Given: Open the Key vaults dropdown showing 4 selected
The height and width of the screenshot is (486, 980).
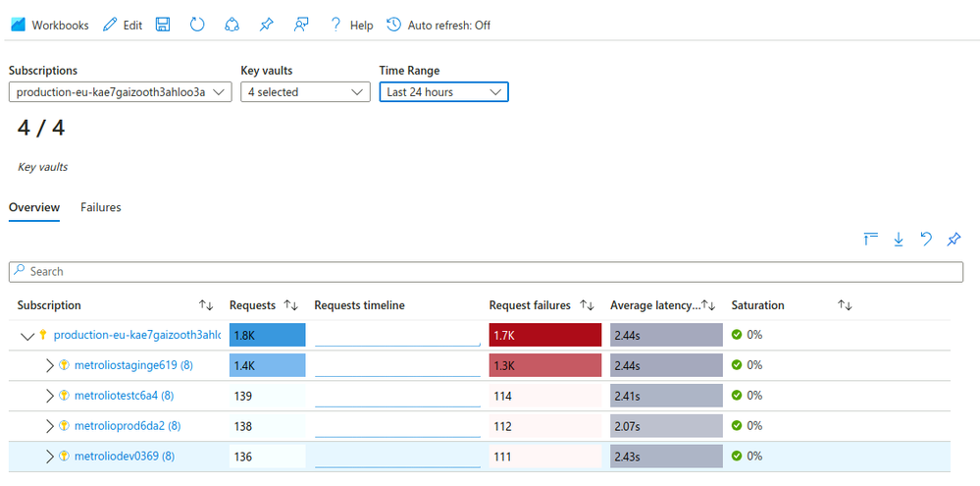Looking at the screenshot, I should [306, 92].
